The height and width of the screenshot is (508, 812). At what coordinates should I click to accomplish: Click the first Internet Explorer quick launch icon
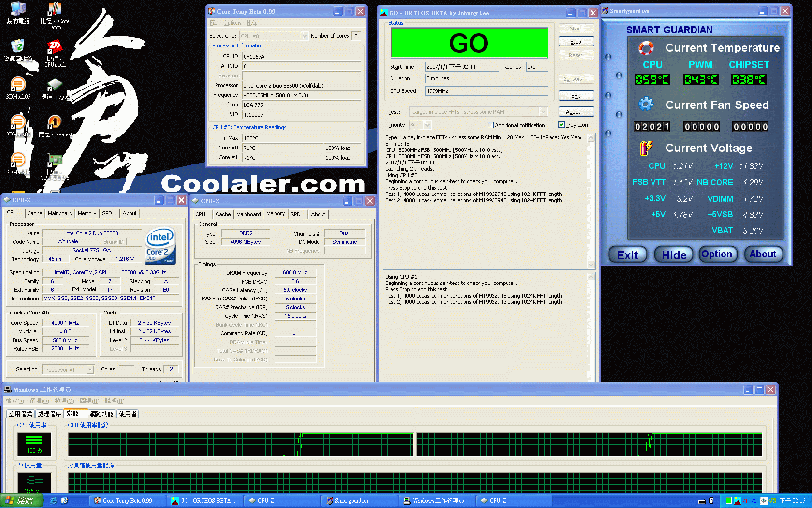point(54,501)
